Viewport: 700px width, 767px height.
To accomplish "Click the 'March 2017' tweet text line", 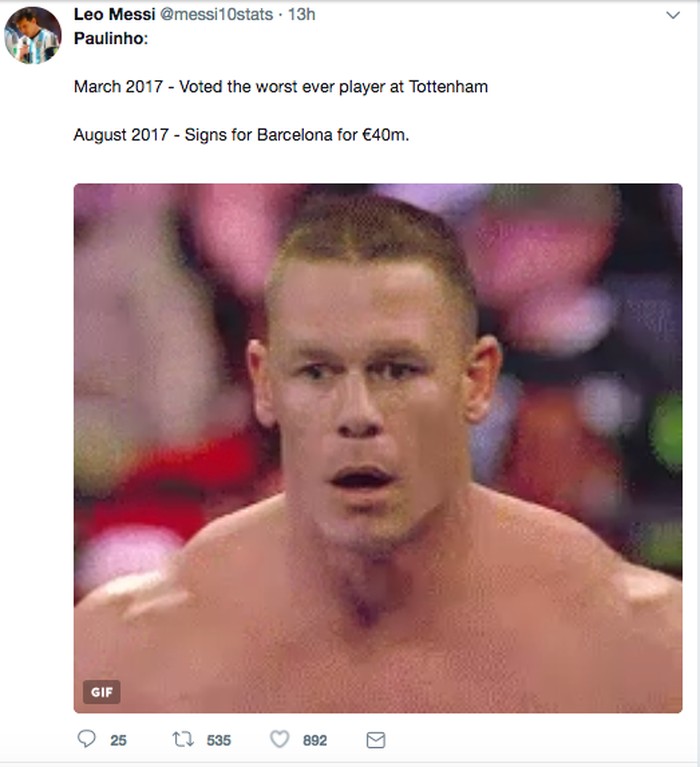I will (x=281, y=87).
